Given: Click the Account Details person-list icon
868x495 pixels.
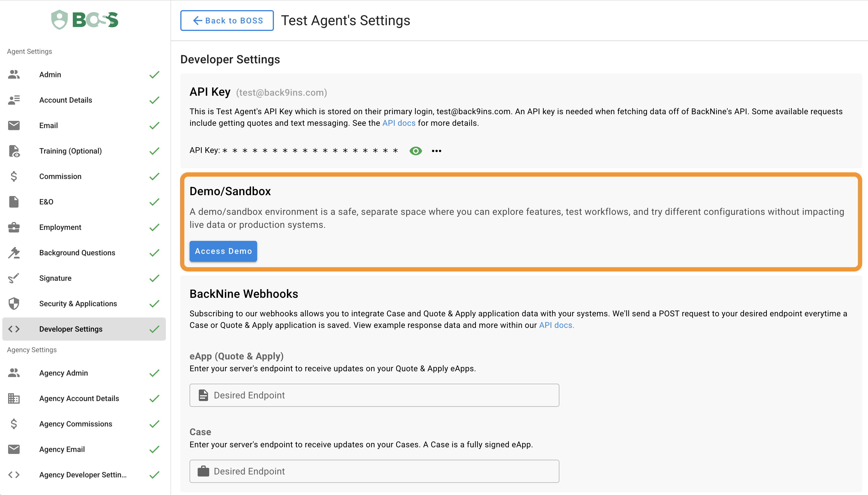Looking at the screenshot, I should (x=14, y=100).
